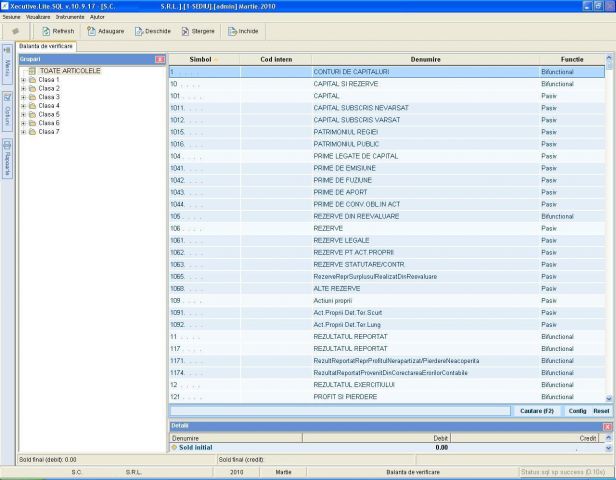Click the Reset button
The width and height of the screenshot is (616, 480).
tap(601, 411)
